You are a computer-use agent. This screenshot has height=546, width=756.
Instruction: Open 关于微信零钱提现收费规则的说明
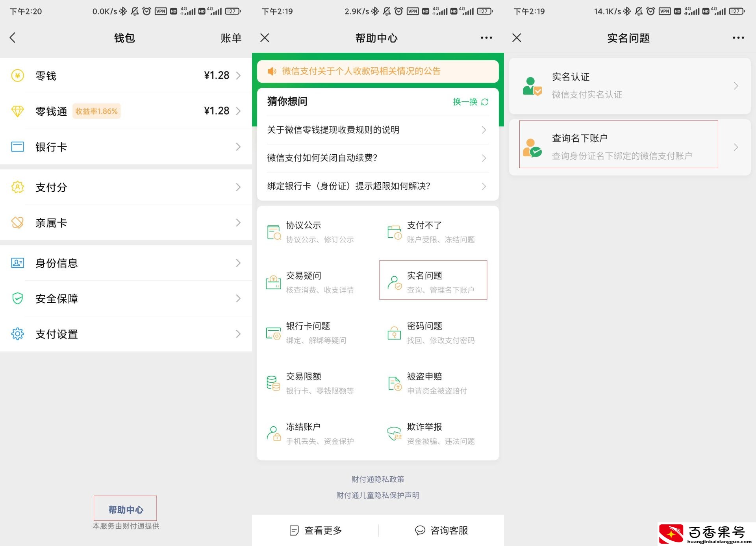[377, 130]
